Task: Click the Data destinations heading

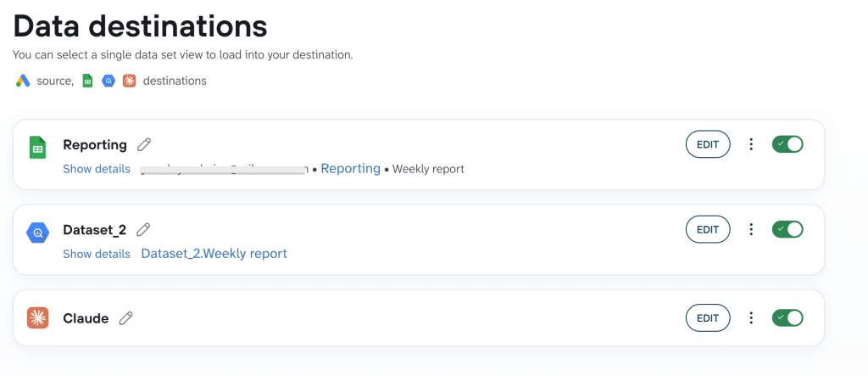Action: pyautogui.click(x=140, y=25)
